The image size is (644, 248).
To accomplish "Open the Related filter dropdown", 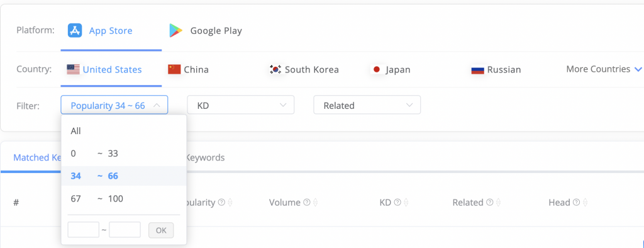I will click(x=367, y=105).
